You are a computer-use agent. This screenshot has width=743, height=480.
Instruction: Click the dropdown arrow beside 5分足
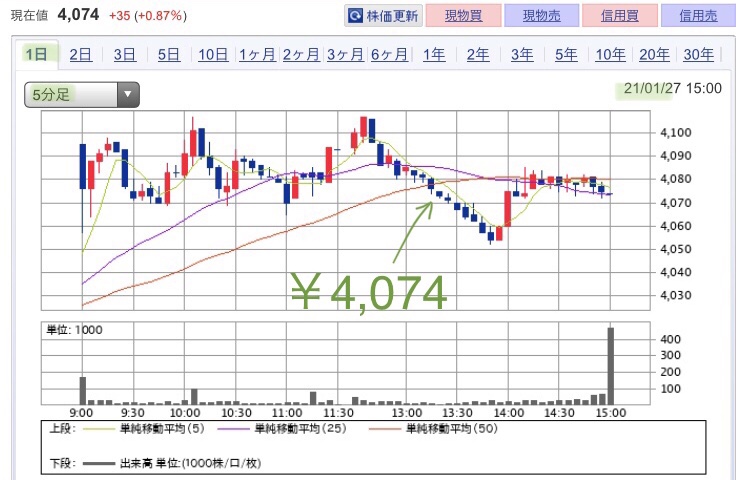127,94
